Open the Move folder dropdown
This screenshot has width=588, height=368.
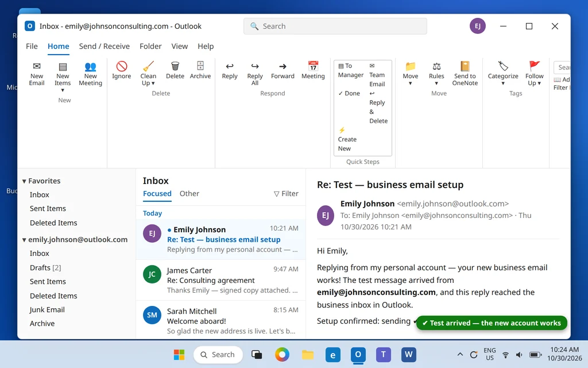click(410, 74)
